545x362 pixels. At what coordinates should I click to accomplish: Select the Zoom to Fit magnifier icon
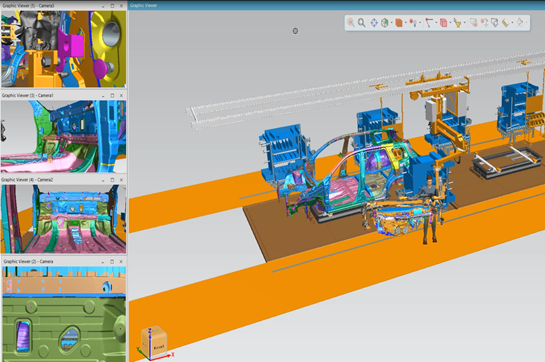[361, 23]
